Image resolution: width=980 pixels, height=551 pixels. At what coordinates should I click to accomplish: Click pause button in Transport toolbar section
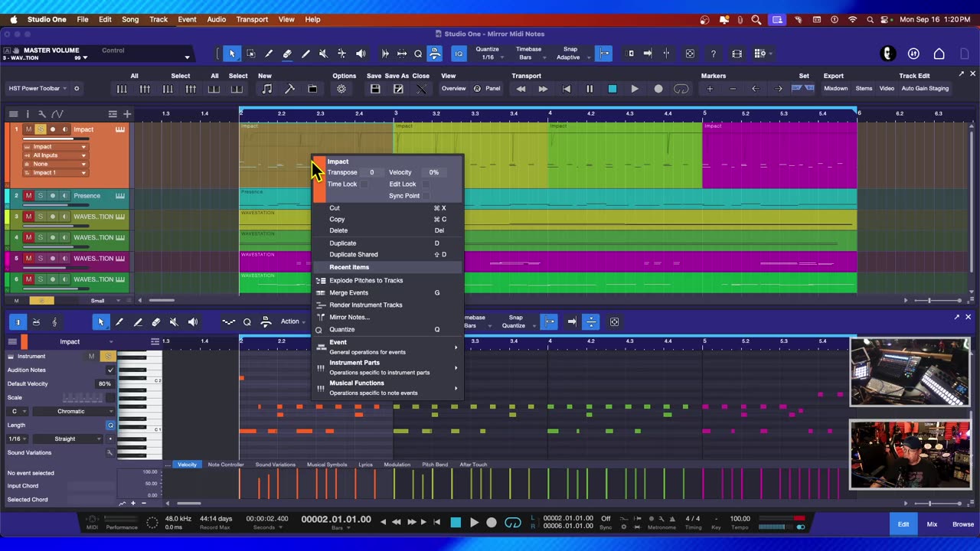tap(590, 89)
